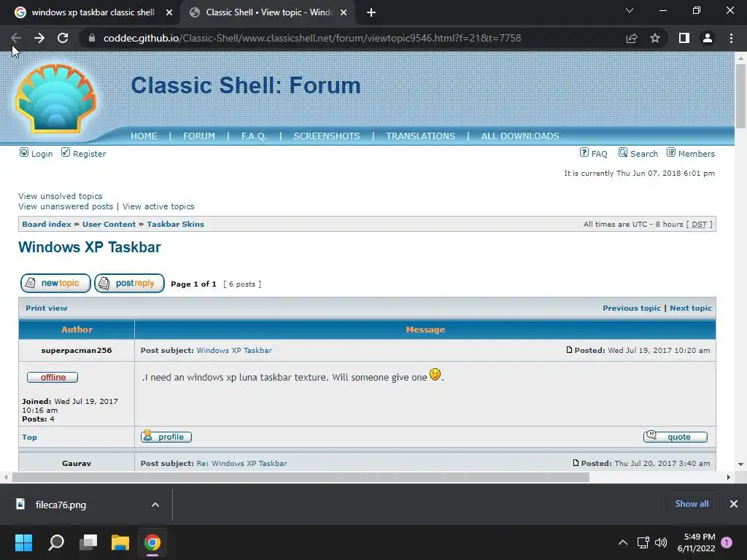Screen dimensions: 747x560
Task: Click the Windows XP Taskbar topic title
Action: tap(90, 247)
